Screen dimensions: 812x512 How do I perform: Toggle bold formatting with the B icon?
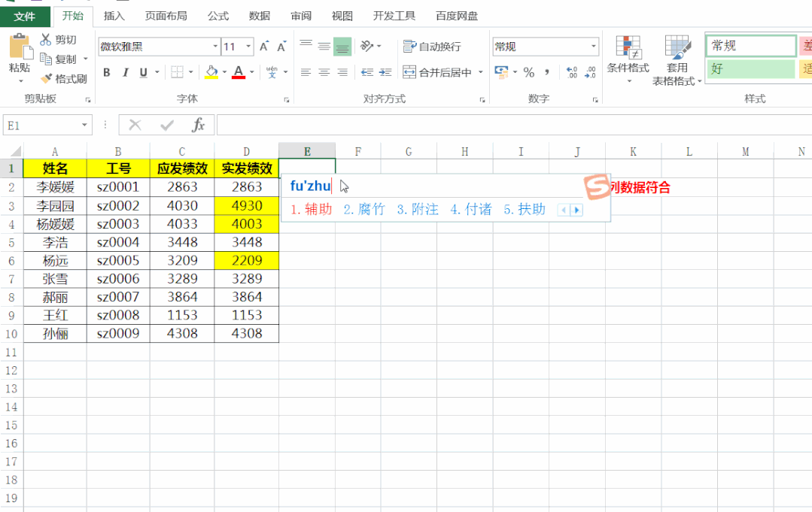[x=106, y=72]
